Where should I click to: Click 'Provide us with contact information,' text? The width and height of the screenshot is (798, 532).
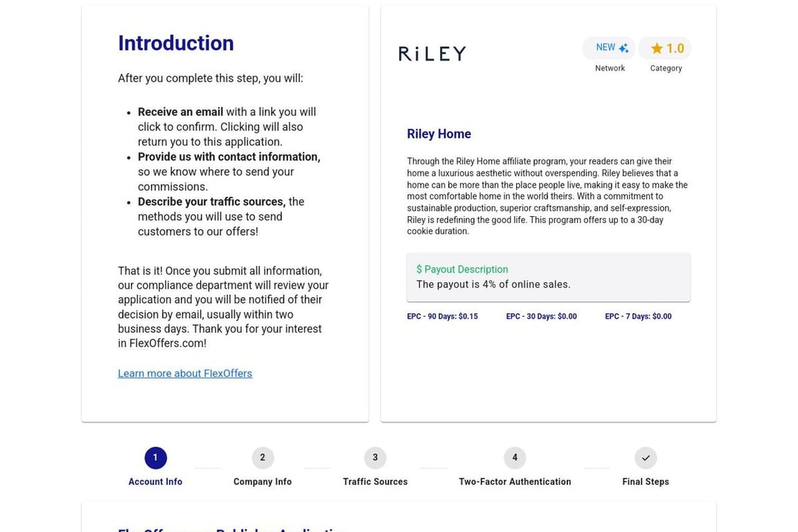229,157
